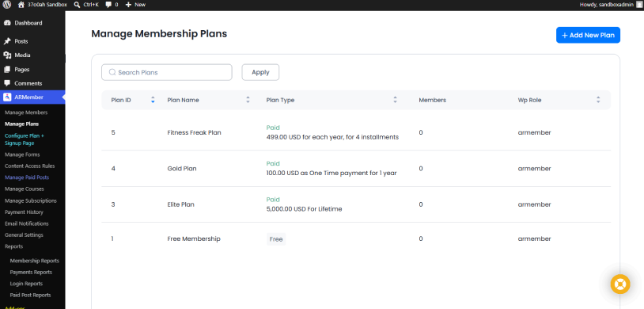Go to Manage Courses

tap(25, 189)
